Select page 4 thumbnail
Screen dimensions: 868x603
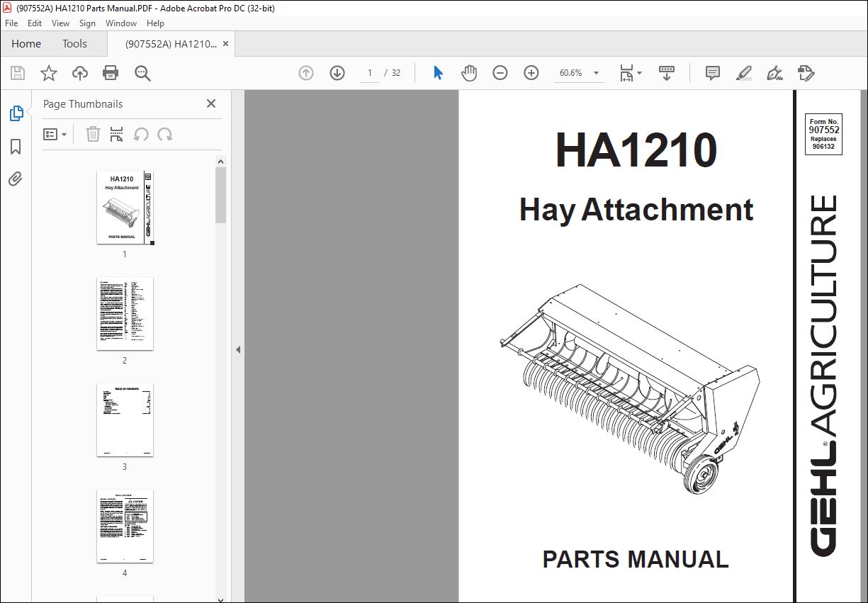coord(125,526)
